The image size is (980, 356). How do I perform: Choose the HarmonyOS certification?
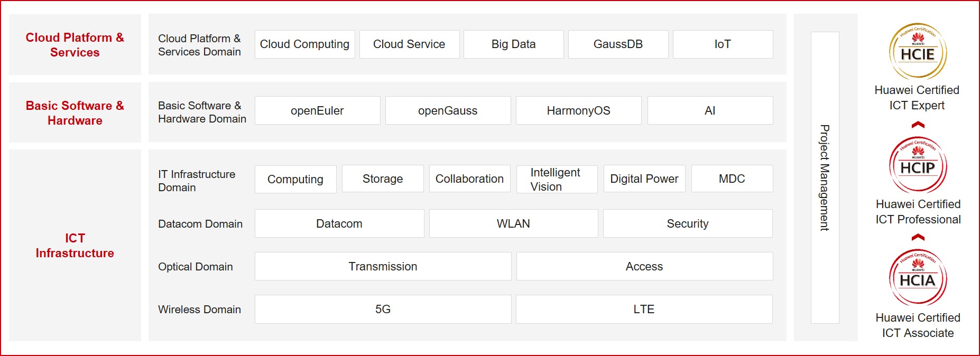[x=578, y=110]
